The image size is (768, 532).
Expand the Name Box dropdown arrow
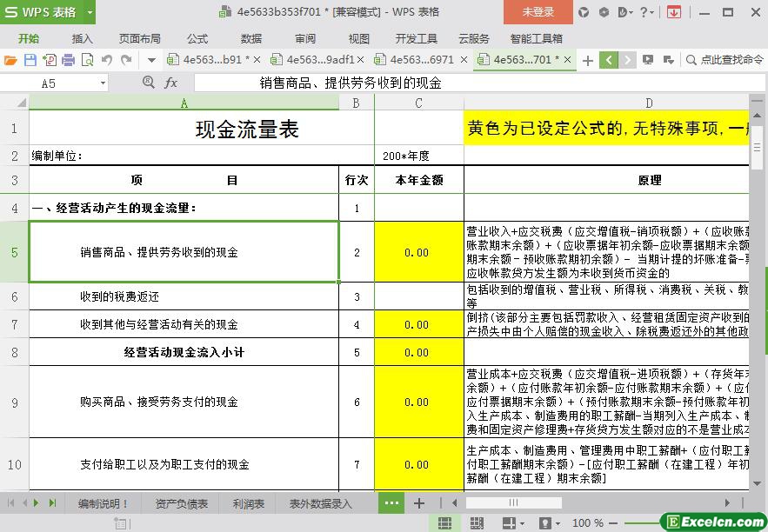(x=103, y=83)
